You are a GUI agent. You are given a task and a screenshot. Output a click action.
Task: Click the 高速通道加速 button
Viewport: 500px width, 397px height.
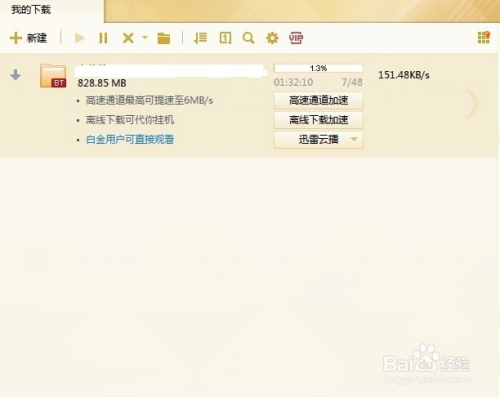[x=318, y=100]
